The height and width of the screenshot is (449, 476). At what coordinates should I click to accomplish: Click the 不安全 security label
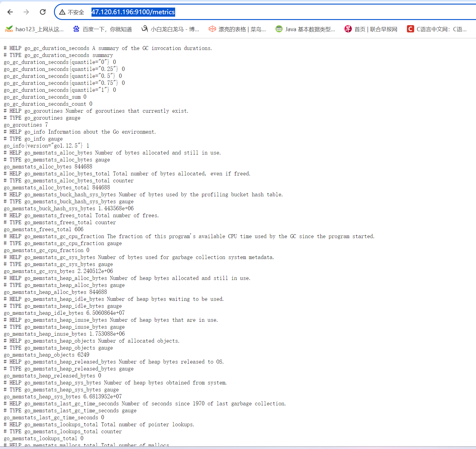point(76,12)
